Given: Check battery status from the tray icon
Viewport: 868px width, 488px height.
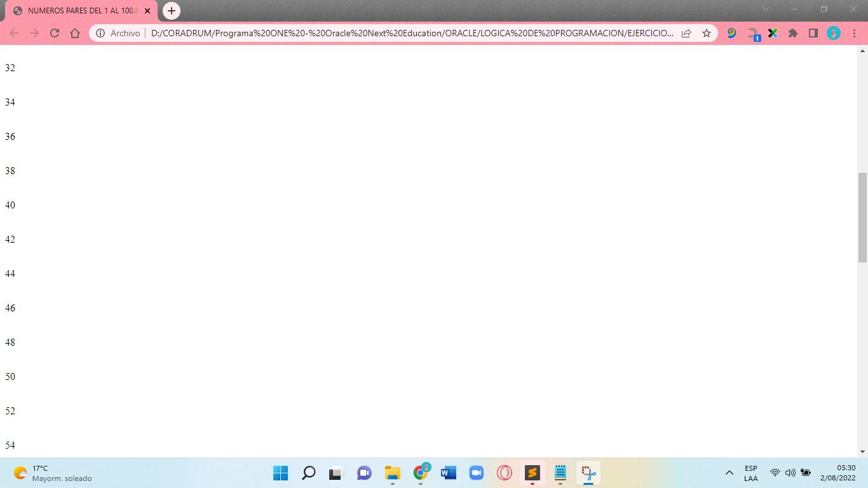Looking at the screenshot, I should click(806, 473).
